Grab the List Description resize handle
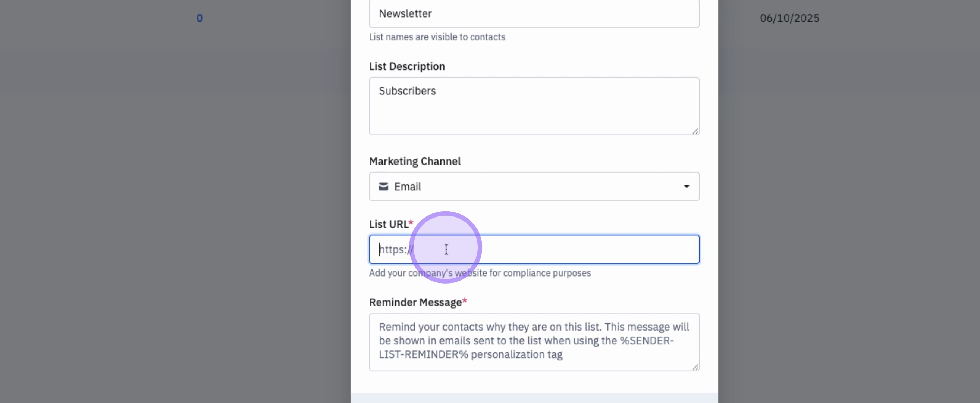The height and width of the screenshot is (403, 980). click(695, 131)
